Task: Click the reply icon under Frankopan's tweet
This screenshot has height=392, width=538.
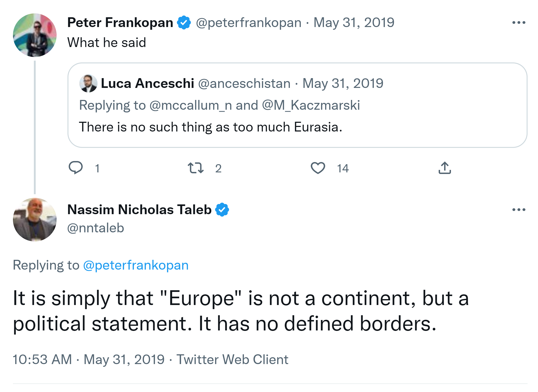Action: coord(75,168)
